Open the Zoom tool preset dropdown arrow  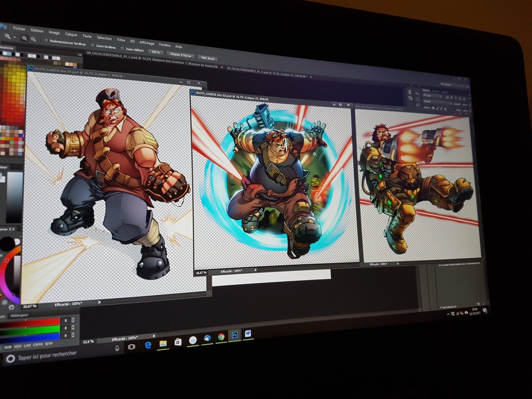(15, 37)
